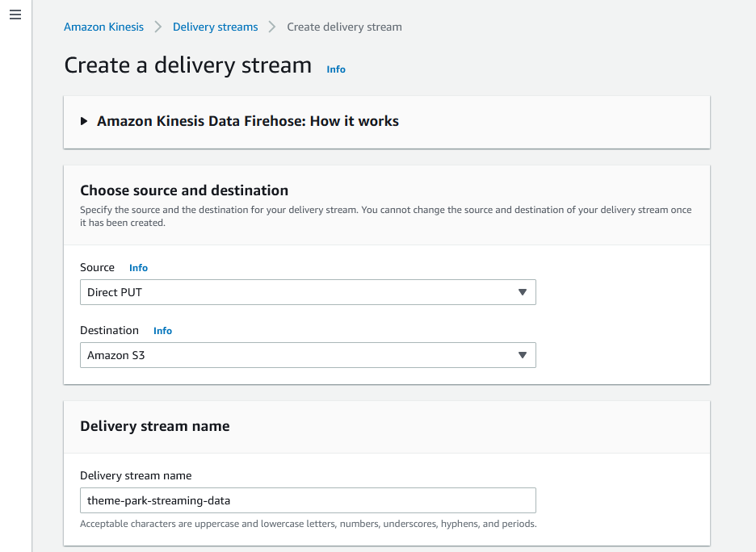
Task: Open the Destination dropdown showing Amazon S3
Action: [x=308, y=355]
